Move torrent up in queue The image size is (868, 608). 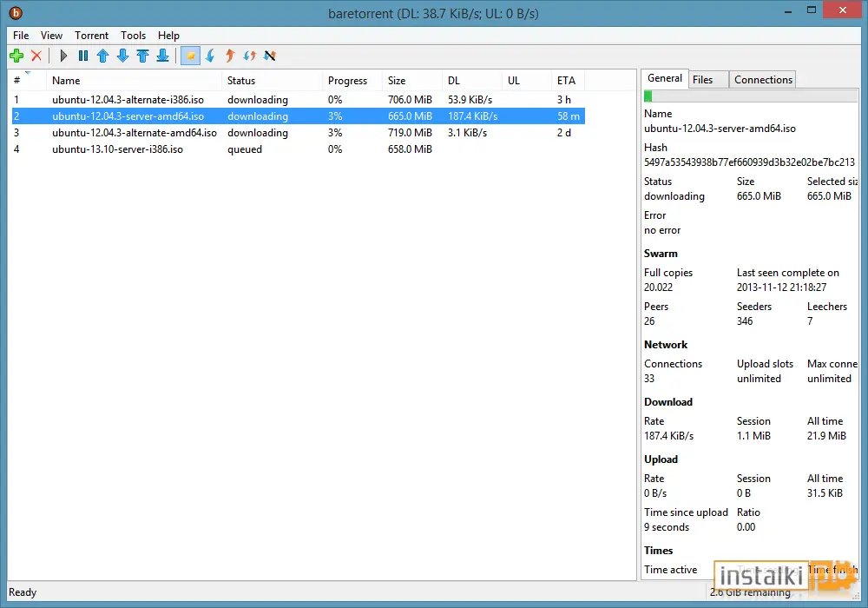[103, 56]
